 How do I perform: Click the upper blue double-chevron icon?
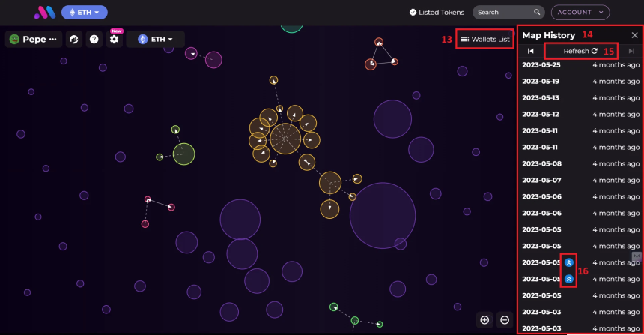click(x=569, y=262)
